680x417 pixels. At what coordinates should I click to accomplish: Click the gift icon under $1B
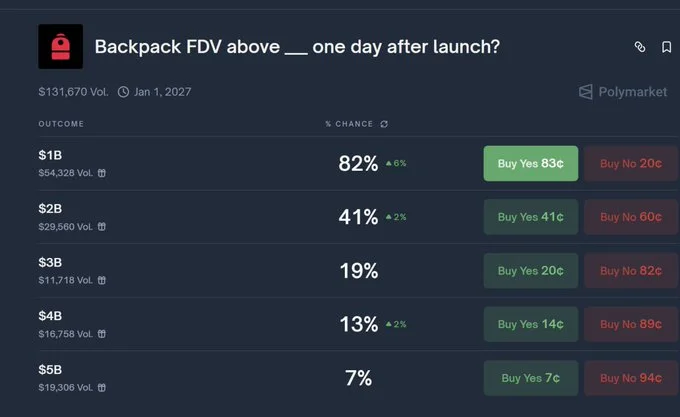[101, 173]
